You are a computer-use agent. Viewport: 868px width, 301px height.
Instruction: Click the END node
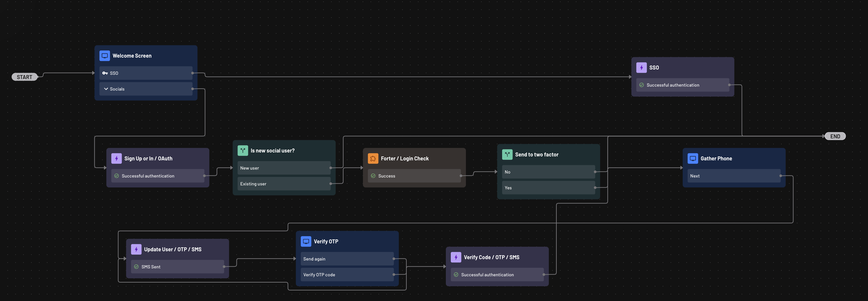pyautogui.click(x=835, y=136)
